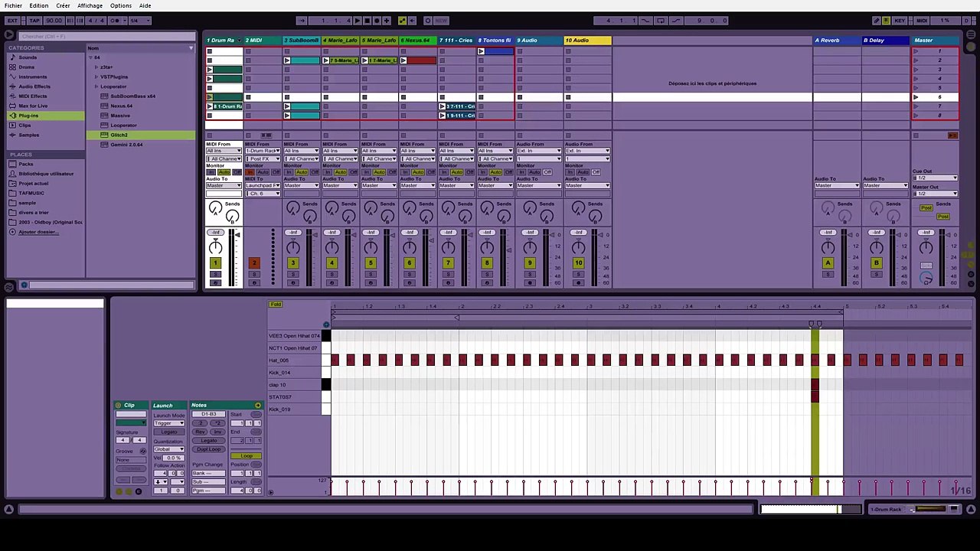
Task: Open the Launch Mode 'Trigger' dropdown
Action: point(169,423)
